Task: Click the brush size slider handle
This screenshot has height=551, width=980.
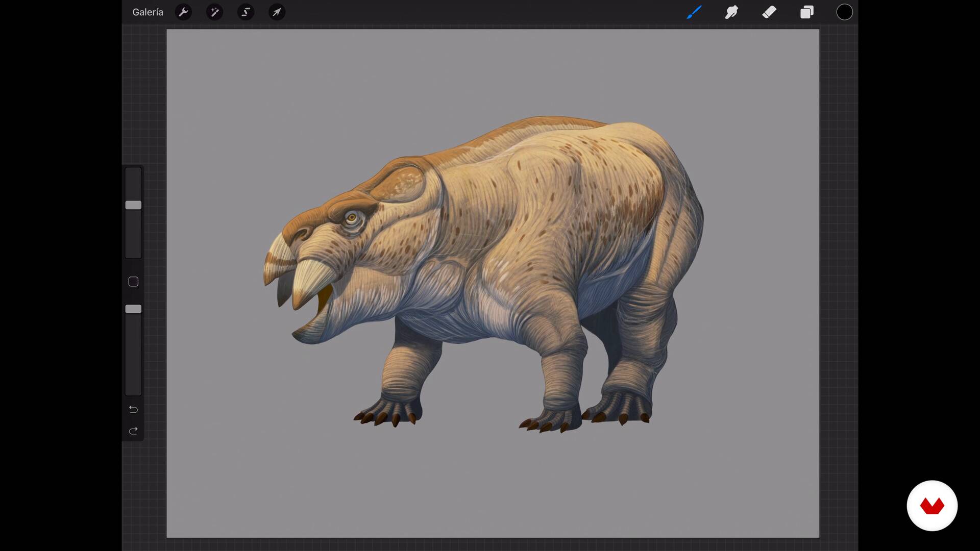Action: [133, 205]
